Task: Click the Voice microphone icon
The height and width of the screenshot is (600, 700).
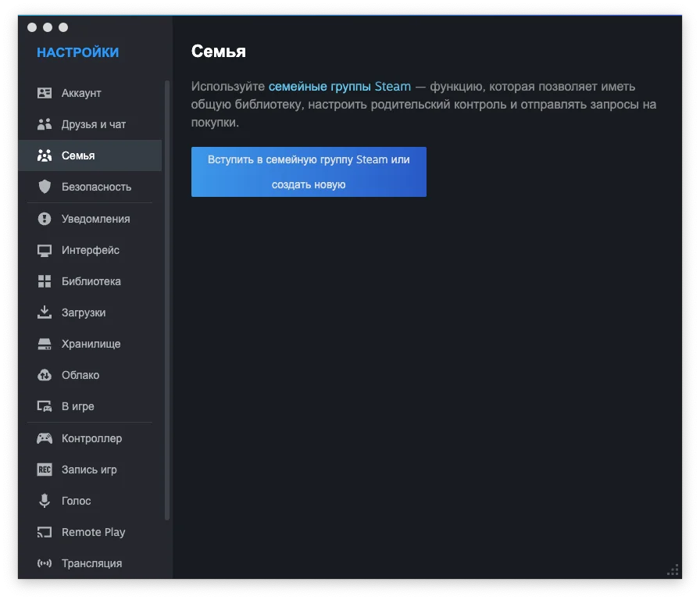Action: pyautogui.click(x=45, y=501)
